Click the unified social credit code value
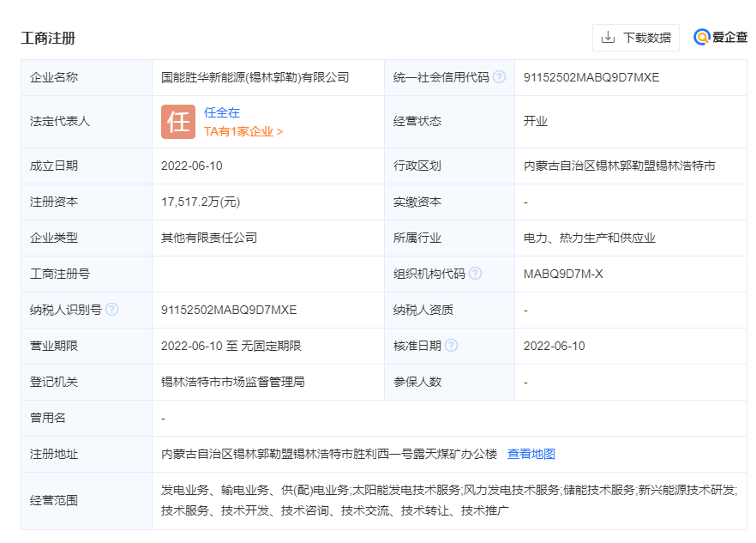756x543 pixels. pos(591,77)
